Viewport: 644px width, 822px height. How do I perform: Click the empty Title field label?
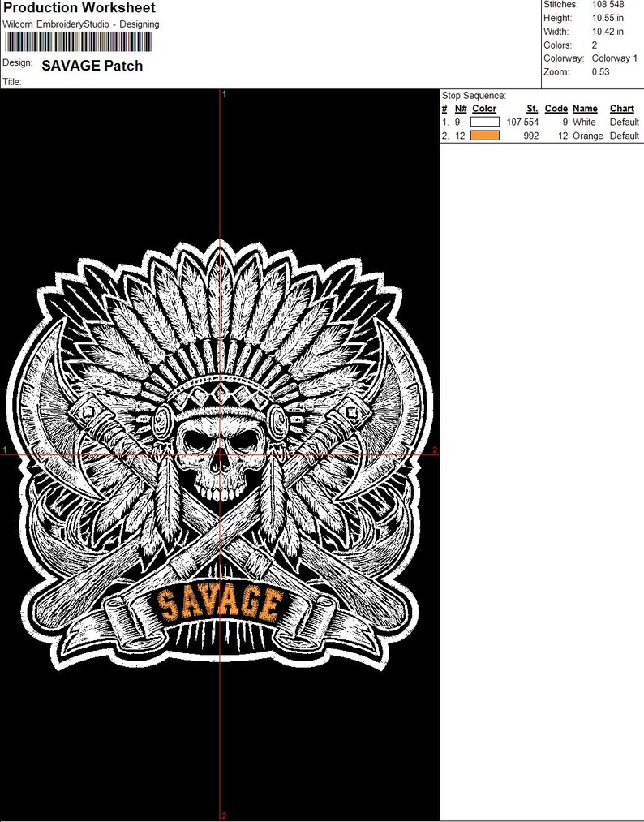[12, 82]
